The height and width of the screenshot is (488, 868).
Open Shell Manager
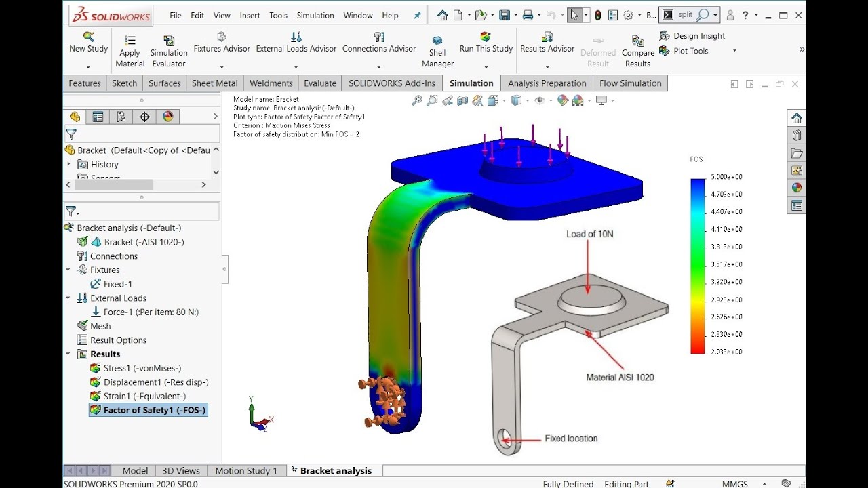[x=437, y=52]
